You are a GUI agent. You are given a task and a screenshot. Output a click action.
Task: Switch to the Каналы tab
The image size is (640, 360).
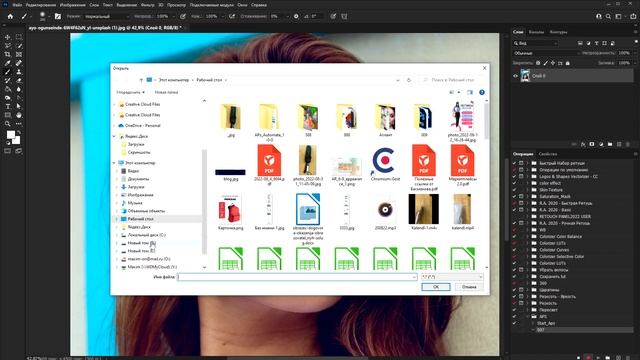536,32
